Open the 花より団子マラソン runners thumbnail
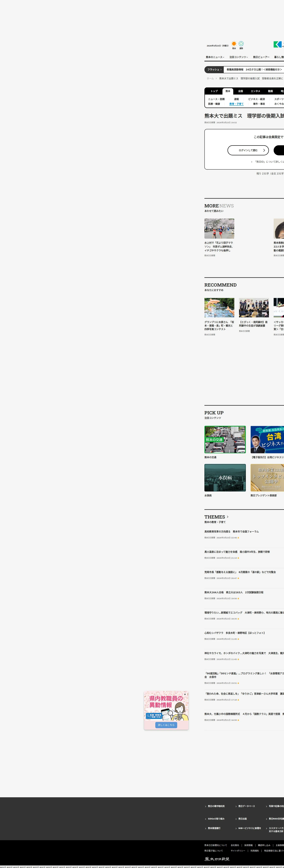Image resolution: width=284 pixels, height=868 pixels. 219,228
